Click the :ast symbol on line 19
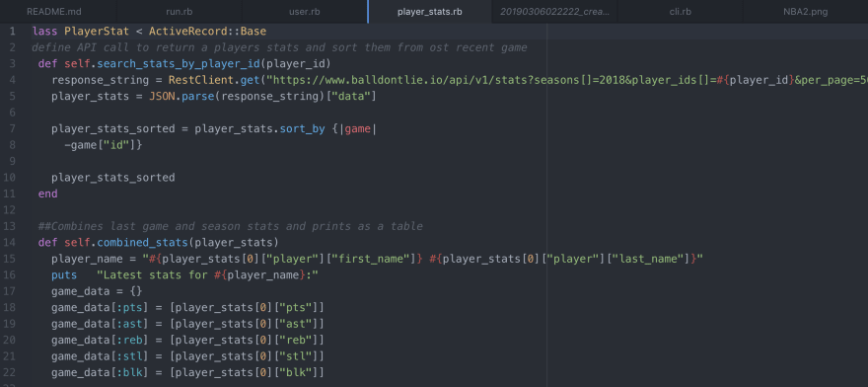868x387 pixels. 129,324
